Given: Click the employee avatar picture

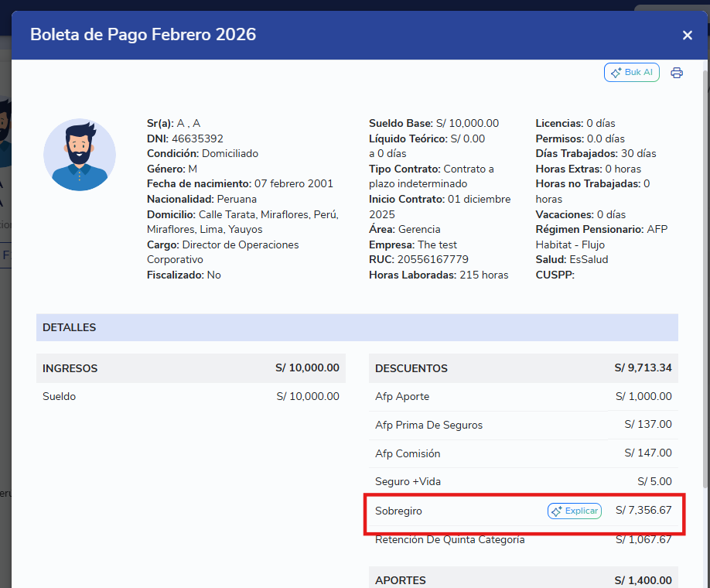Looking at the screenshot, I should point(80,155).
